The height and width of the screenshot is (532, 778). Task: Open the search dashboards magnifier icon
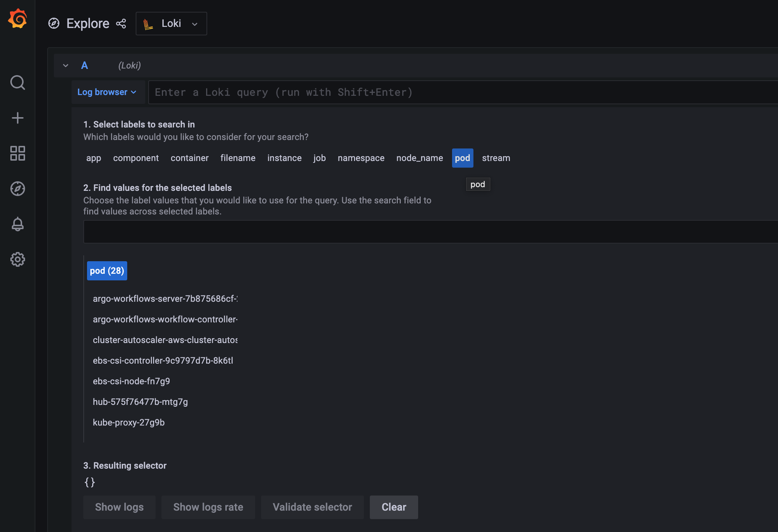click(x=18, y=83)
